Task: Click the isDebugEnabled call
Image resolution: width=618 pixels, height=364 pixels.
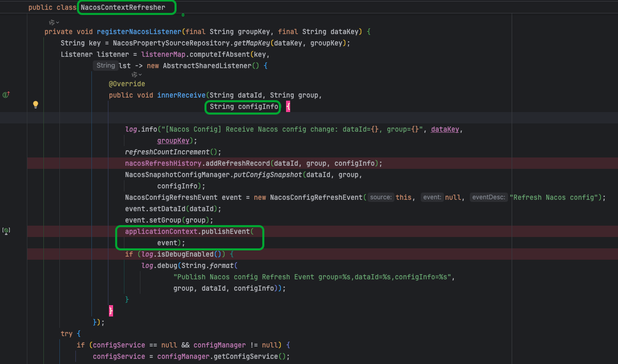Action: (x=185, y=255)
